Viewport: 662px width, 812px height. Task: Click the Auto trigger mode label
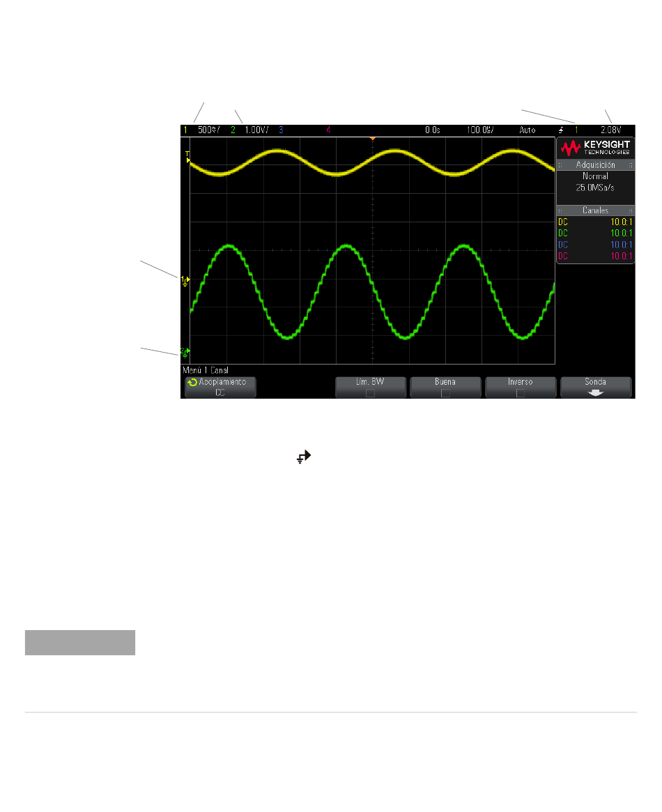(528, 130)
